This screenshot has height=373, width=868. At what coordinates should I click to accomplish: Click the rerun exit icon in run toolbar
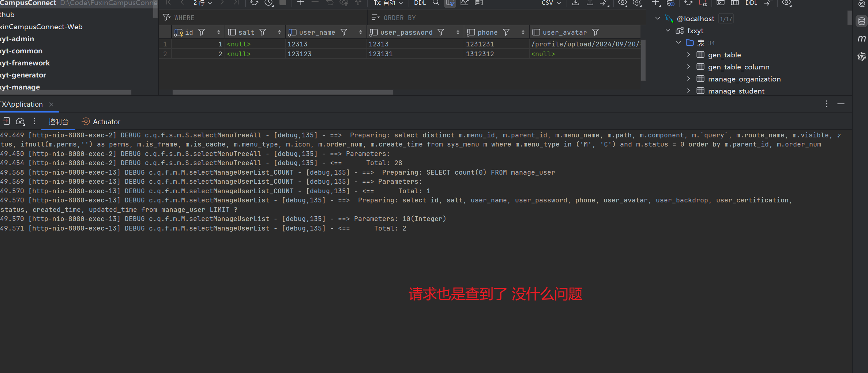(x=6, y=121)
